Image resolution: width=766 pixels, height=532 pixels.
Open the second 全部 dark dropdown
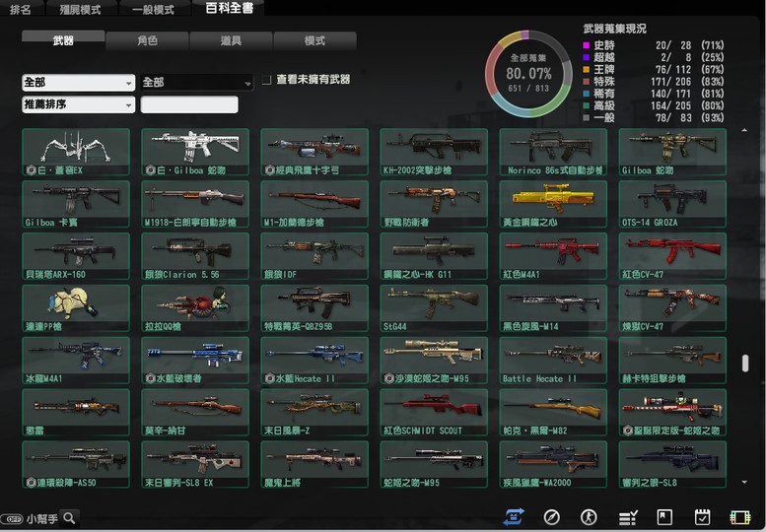tap(196, 83)
